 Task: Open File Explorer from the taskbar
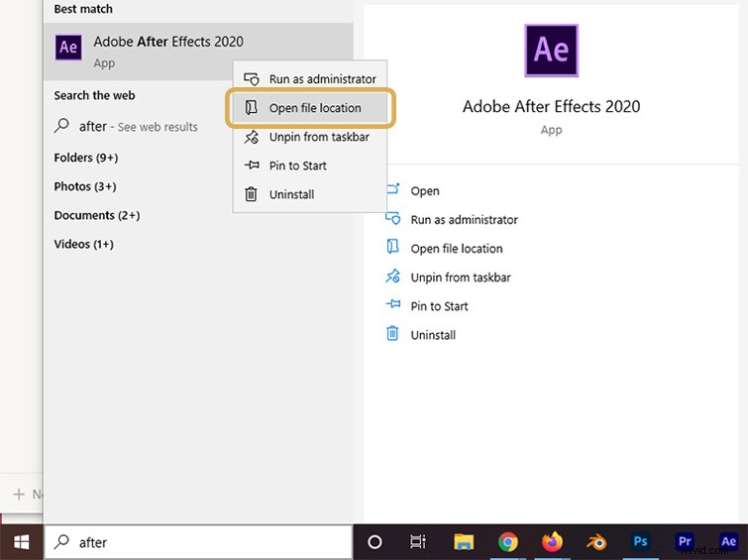(x=464, y=542)
